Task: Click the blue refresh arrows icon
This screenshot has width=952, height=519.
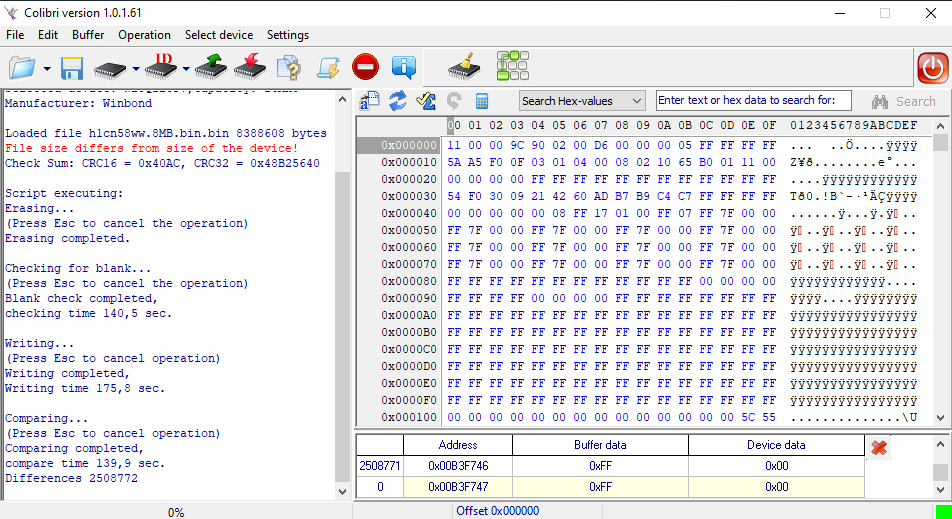Action: 398,101
